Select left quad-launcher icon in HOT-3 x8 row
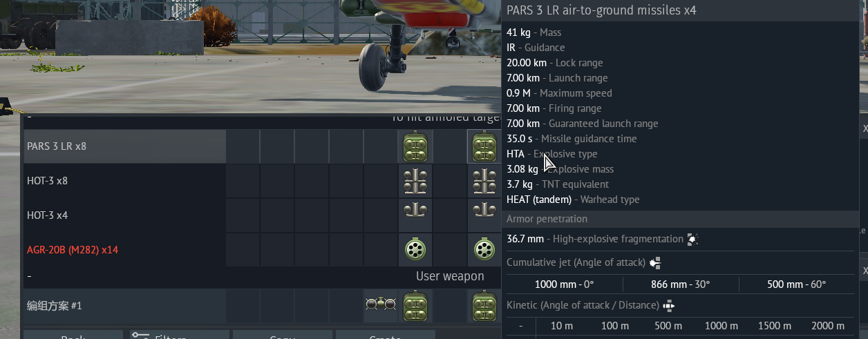The width and height of the screenshot is (868, 339). [x=415, y=181]
